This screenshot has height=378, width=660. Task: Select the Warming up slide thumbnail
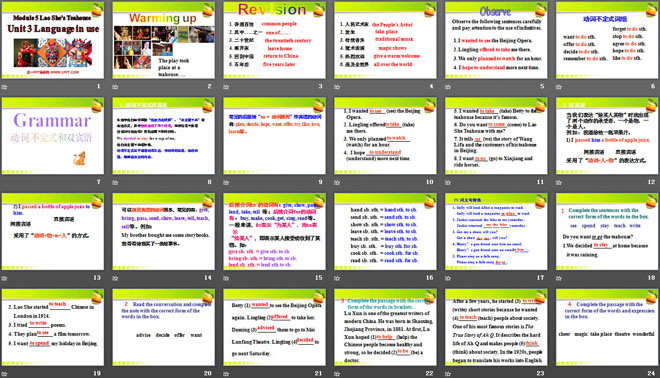pos(164,40)
